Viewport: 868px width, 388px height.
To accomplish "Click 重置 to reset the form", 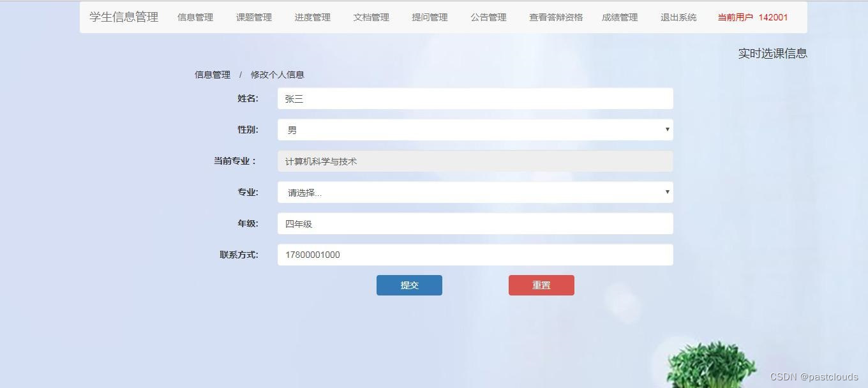I will pos(541,285).
